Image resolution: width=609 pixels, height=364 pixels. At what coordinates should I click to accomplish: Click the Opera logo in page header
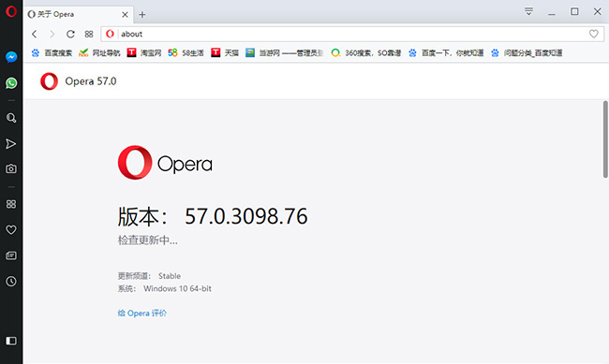pyautogui.click(x=49, y=81)
